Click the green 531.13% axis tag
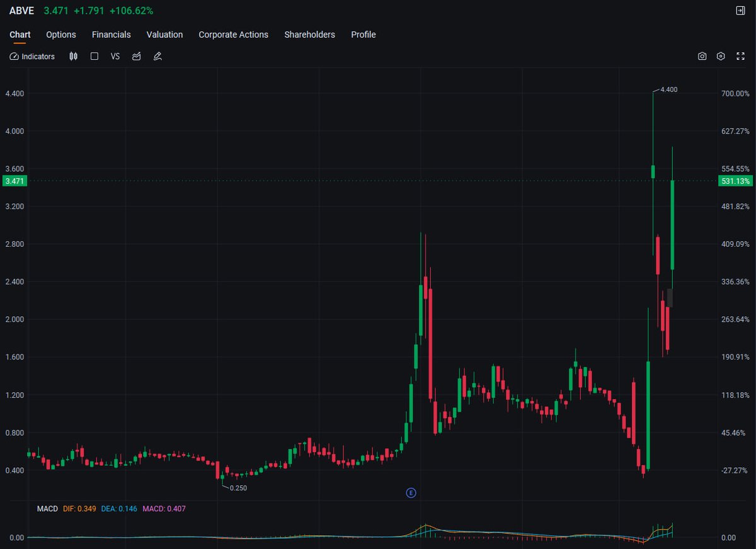Viewport: 756px width, 549px height. pos(735,181)
